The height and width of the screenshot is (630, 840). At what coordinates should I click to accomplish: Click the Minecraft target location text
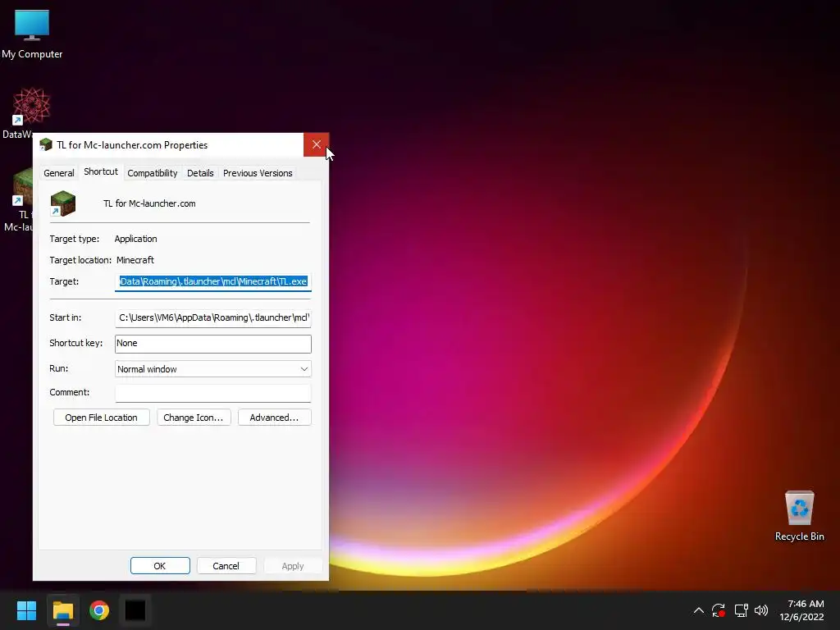tap(135, 260)
